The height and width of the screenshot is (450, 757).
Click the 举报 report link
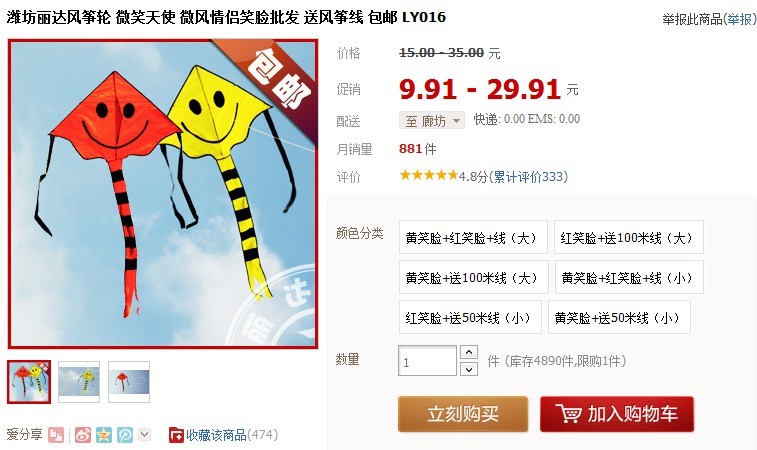(x=740, y=19)
